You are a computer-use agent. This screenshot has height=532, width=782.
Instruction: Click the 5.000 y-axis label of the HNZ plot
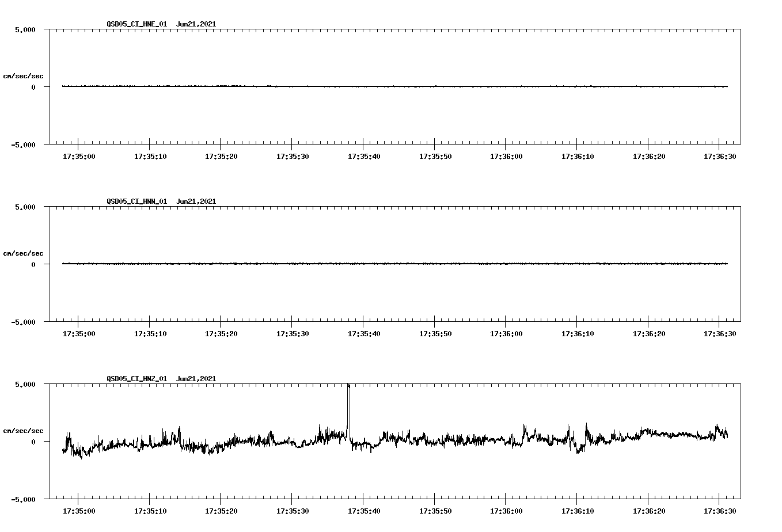pos(26,385)
